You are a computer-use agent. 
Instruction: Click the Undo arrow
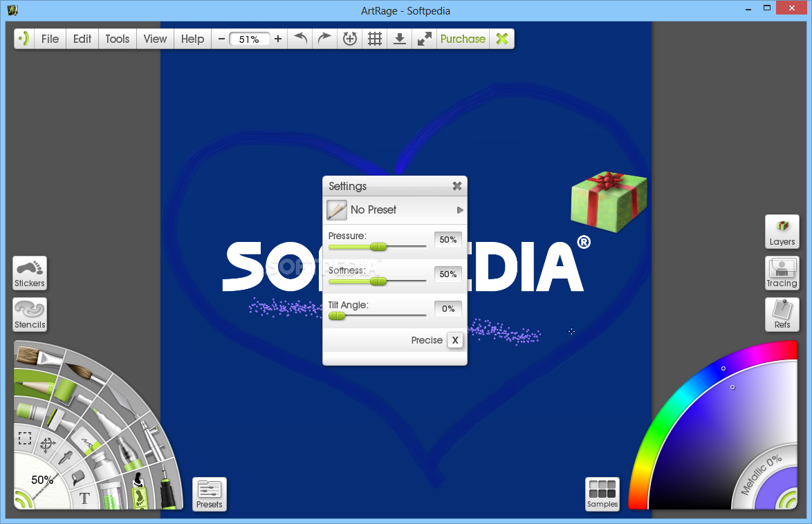tap(300, 39)
